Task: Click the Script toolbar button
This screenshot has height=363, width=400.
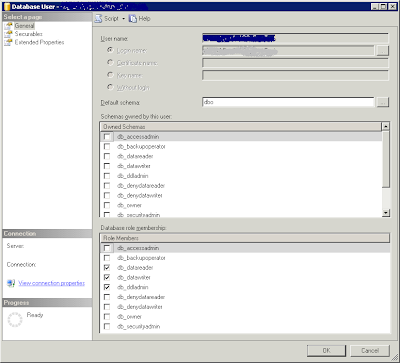Action: (107, 19)
